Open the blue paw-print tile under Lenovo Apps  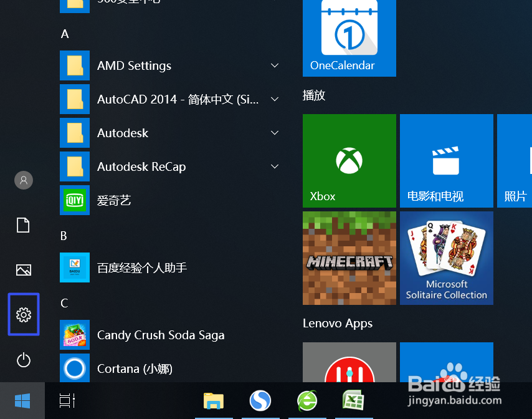[447, 362]
